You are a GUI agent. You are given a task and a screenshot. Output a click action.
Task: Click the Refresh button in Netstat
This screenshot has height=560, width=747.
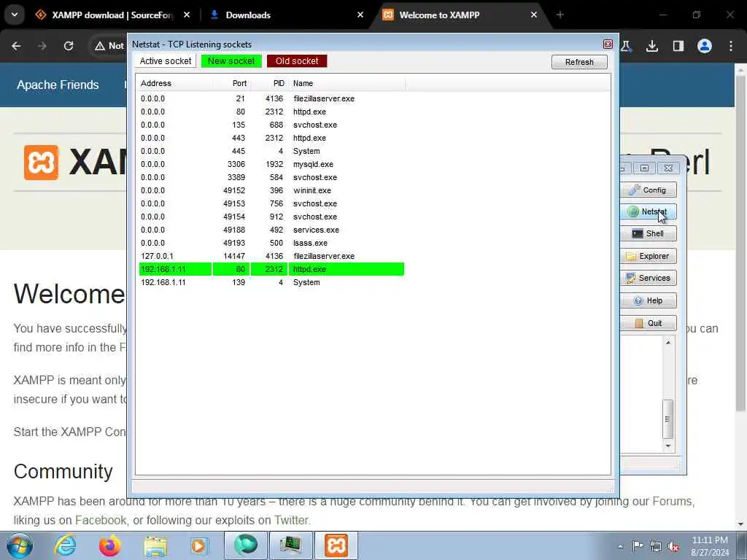coord(579,62)
